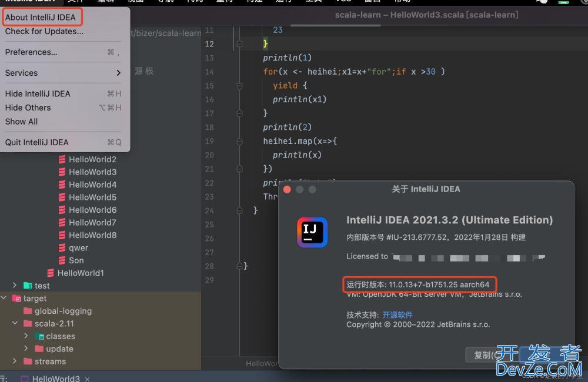Open HelloWorld4 Scala file in project tree

pyautogui.click(x=92, y=185)
